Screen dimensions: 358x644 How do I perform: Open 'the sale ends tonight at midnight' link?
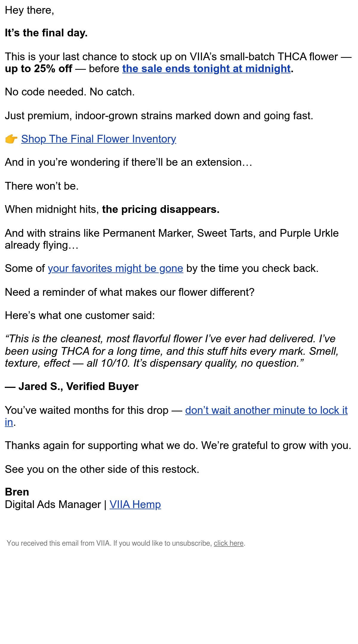(206, 69)
